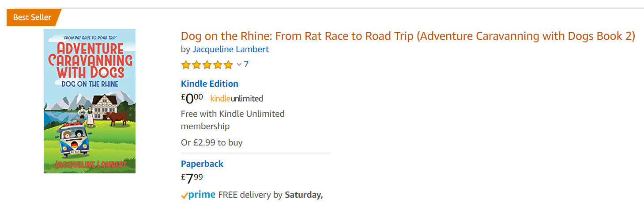
Task: Click the Or £2.99 to buy option
Action: pos(211,142)
